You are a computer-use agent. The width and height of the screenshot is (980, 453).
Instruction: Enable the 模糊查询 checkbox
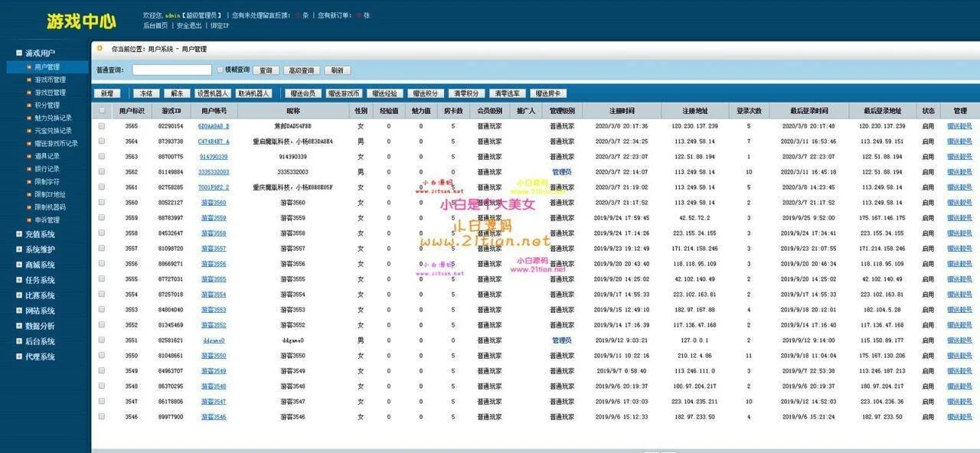point(220,70)
